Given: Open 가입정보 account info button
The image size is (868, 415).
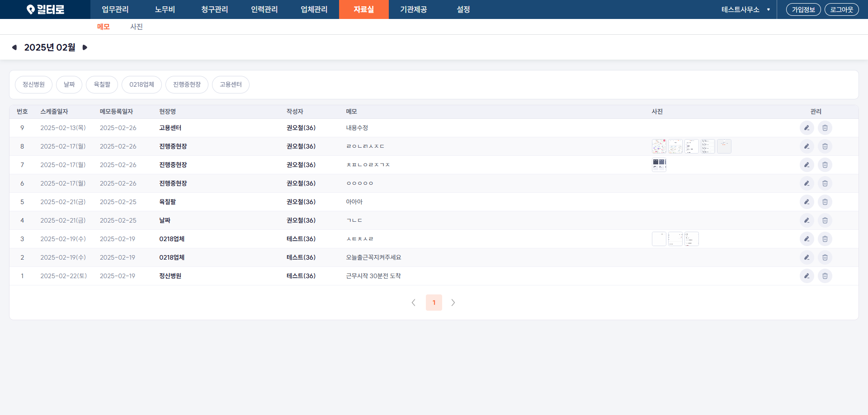Looking at the screenshot, I should click(803, 9).
